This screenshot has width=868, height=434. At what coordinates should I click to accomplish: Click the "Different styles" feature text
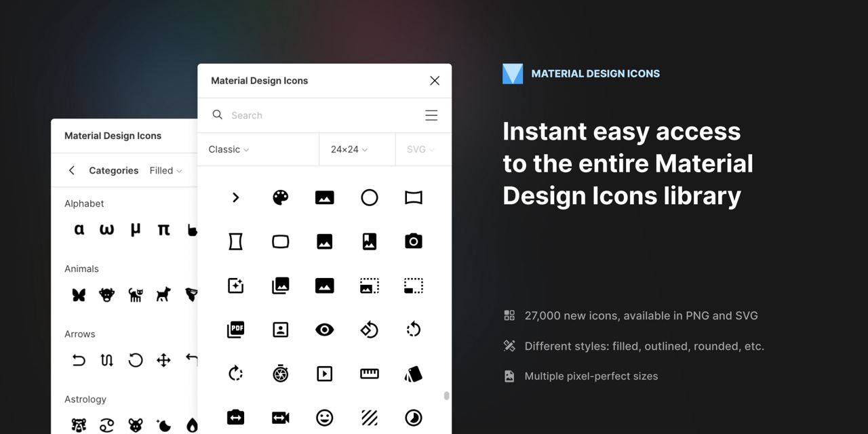point(644,346)
